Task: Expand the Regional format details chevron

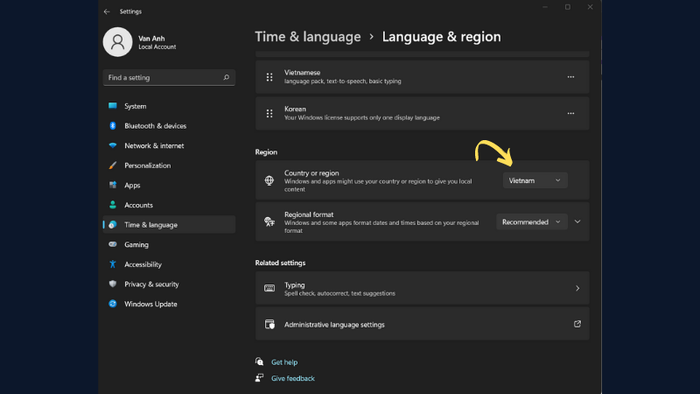Action: pos(577,222)
